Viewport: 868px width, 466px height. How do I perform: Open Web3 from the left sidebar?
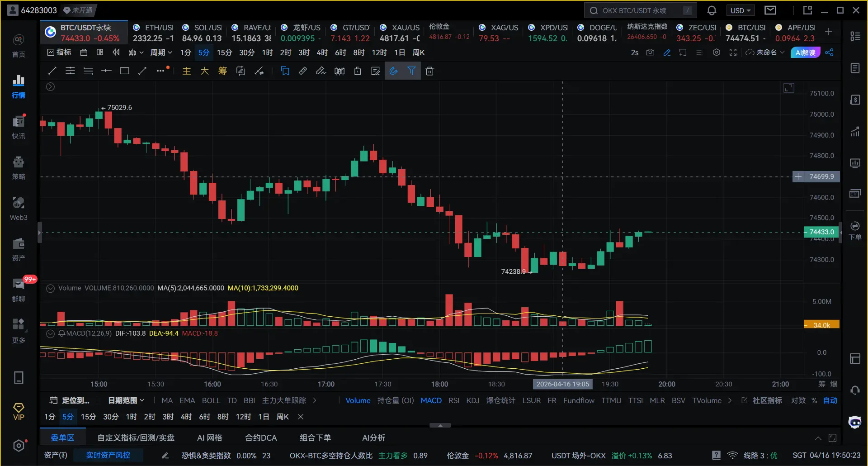tap(19, 209)
